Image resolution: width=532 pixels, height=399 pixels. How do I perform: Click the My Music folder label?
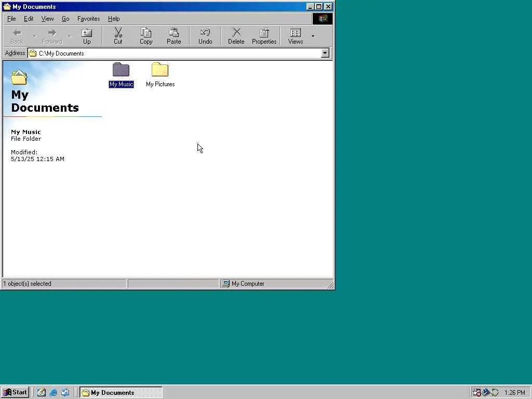tap(121, 84)
